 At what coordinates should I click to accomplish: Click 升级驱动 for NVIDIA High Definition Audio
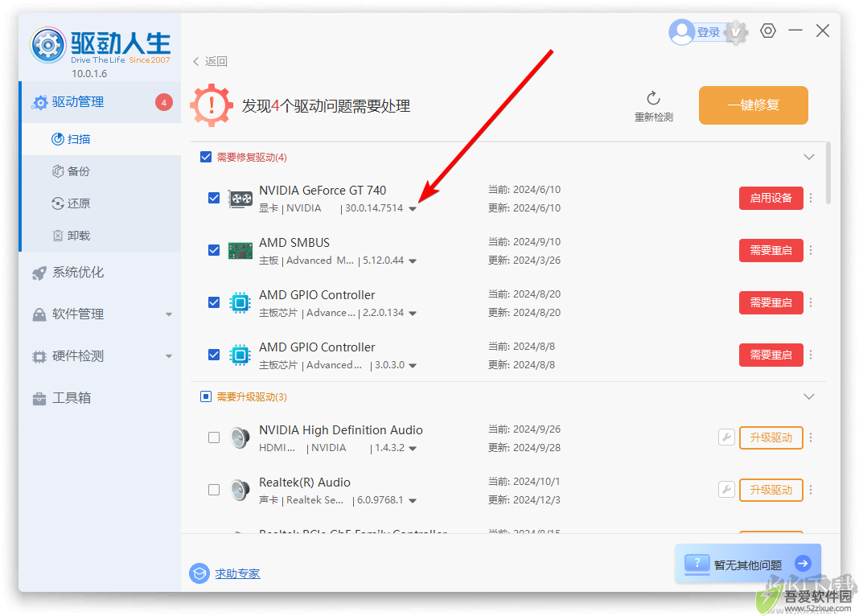tap(771, 437)
